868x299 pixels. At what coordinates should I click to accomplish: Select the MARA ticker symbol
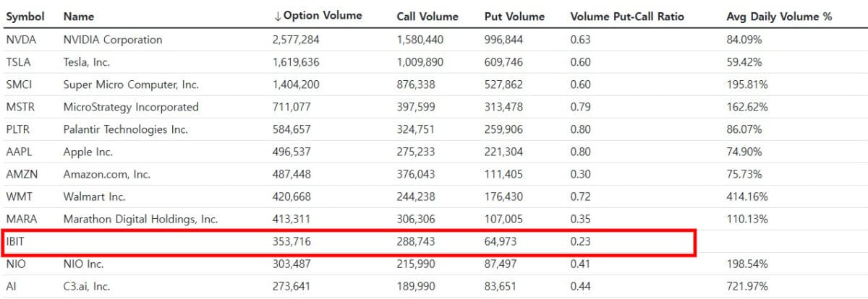21,219
